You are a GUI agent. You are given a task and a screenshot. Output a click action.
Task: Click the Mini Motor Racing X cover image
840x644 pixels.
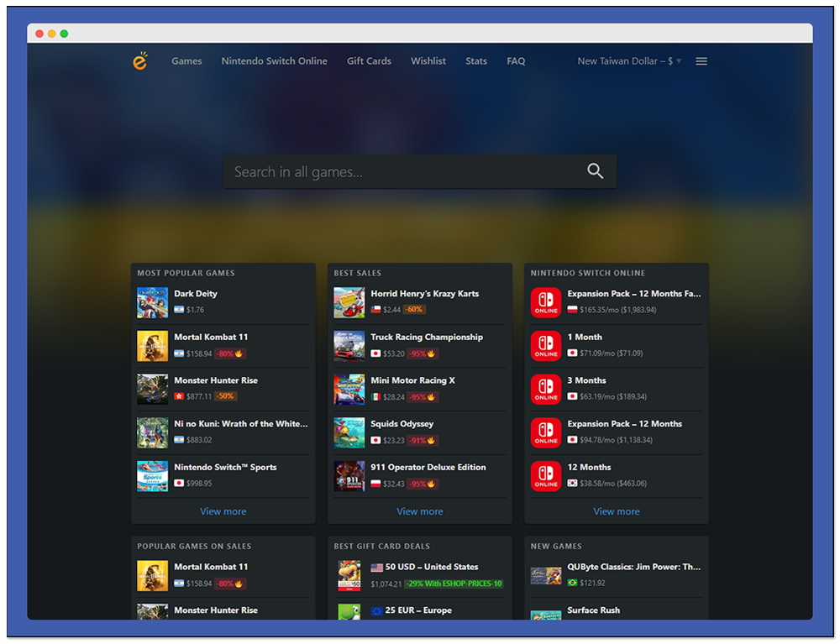point(349,390)
